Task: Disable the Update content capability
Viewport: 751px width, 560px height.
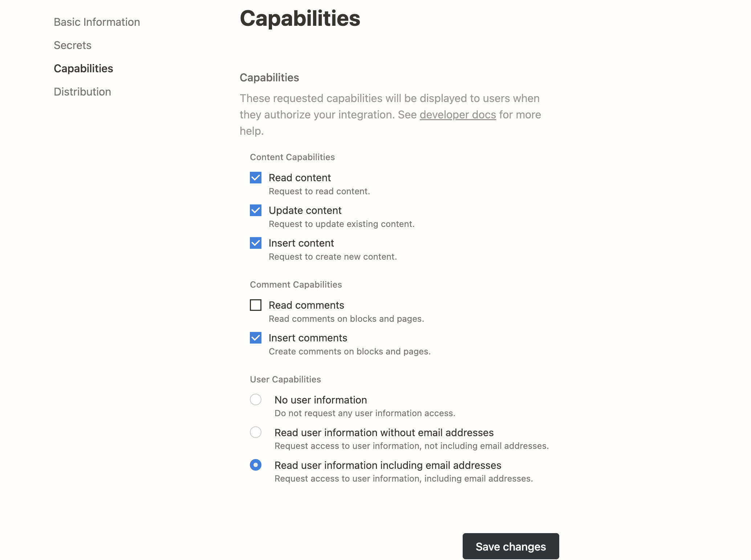Action: coord(255,210)
